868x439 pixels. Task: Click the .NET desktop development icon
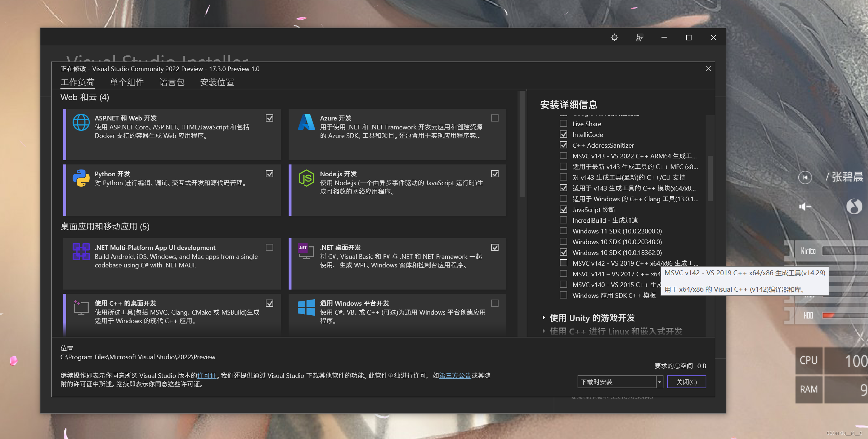tap(307, 252)
